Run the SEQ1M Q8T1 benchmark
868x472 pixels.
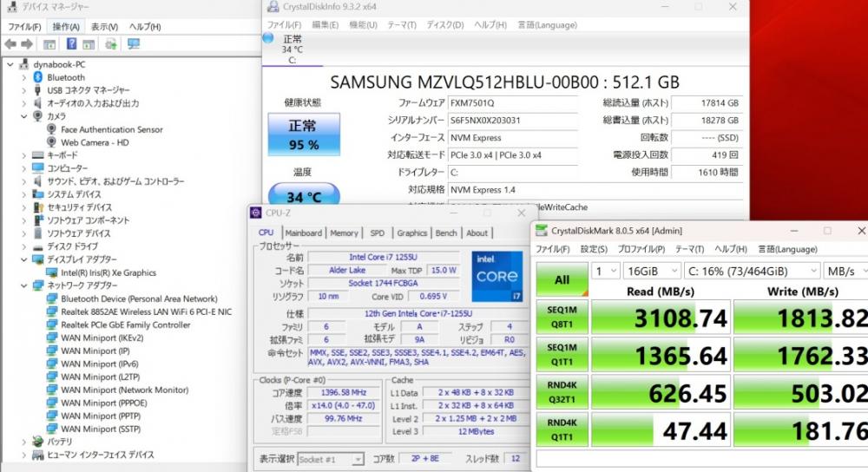coord(562,317)
